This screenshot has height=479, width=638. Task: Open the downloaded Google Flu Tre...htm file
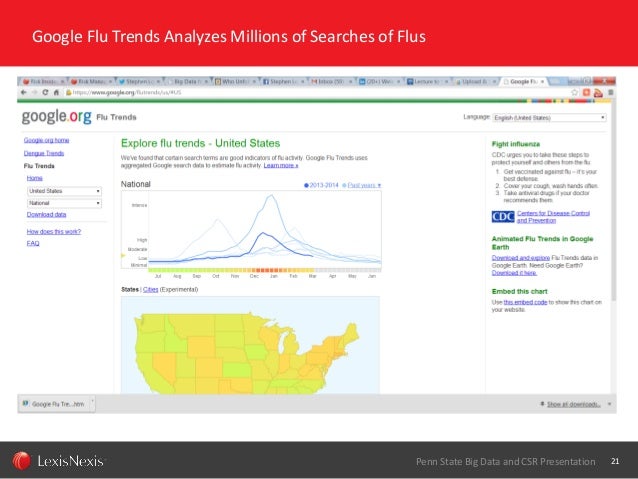pyautogui.click(x=55, y=404)
